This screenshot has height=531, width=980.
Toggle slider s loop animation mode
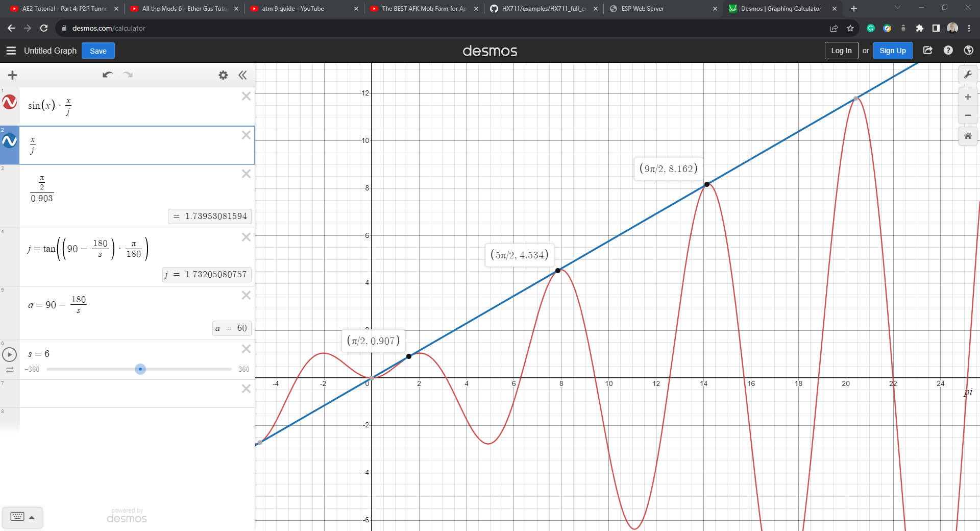click(x=10, y=370)
